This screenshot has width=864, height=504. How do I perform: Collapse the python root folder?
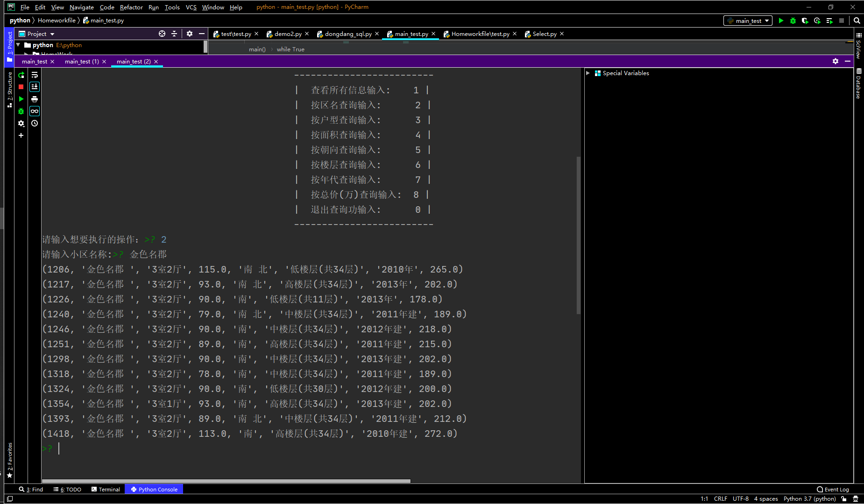18,45
